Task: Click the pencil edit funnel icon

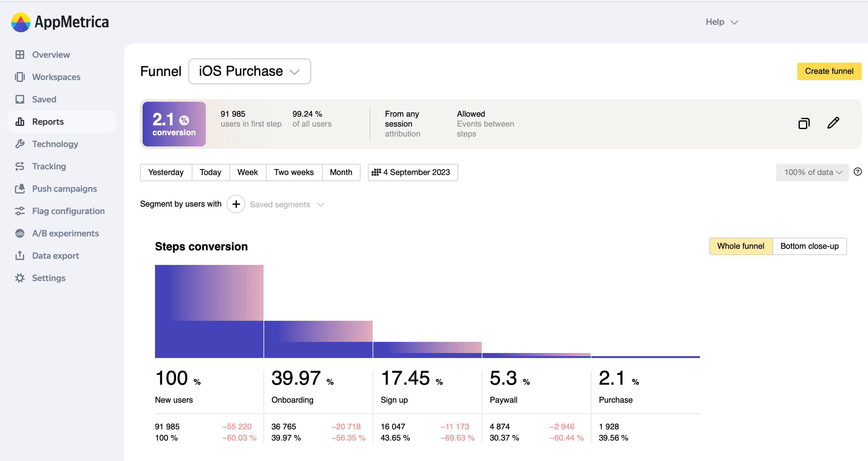Action: (833, 123)
